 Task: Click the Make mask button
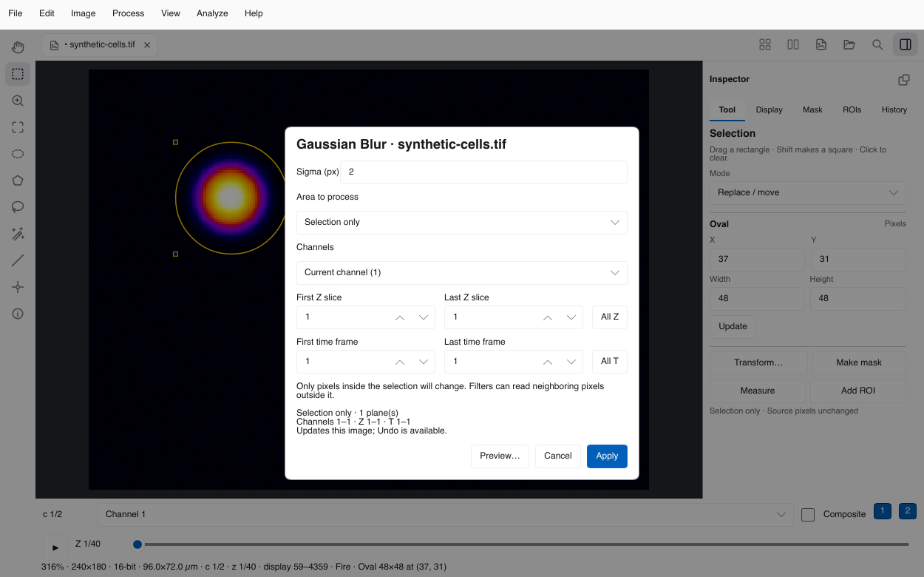(x=859, y=363)
